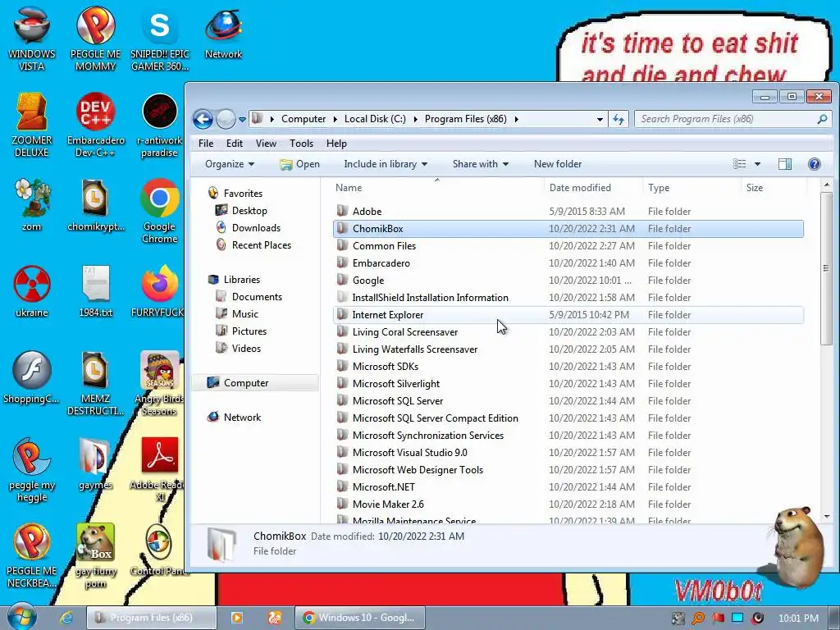Switch to Windows 10 - Google taskbar button

[359, 618]
